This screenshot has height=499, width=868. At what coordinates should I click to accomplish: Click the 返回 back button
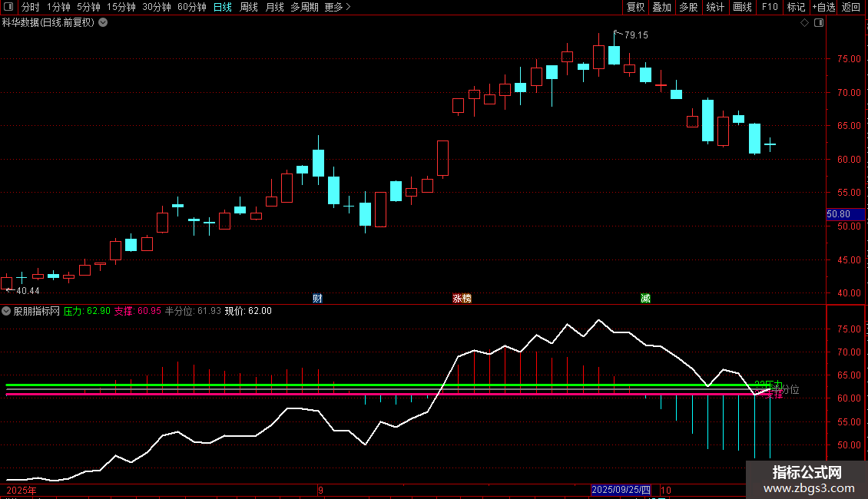coord(851,7)
